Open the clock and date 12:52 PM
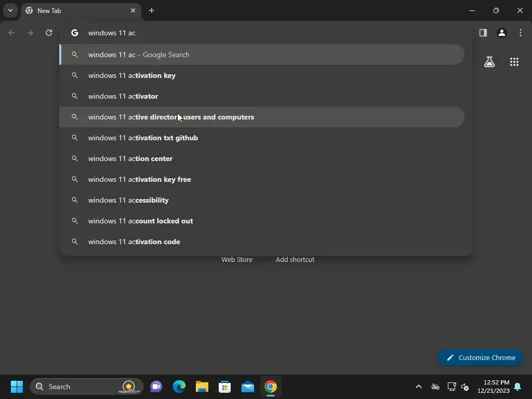 [494, 387]
